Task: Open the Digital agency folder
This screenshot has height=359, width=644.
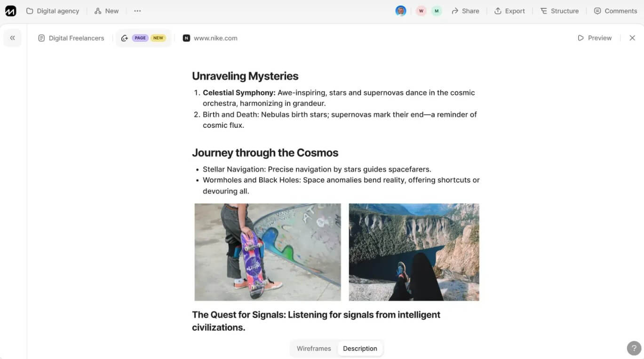Action: (x=53, y=11)
